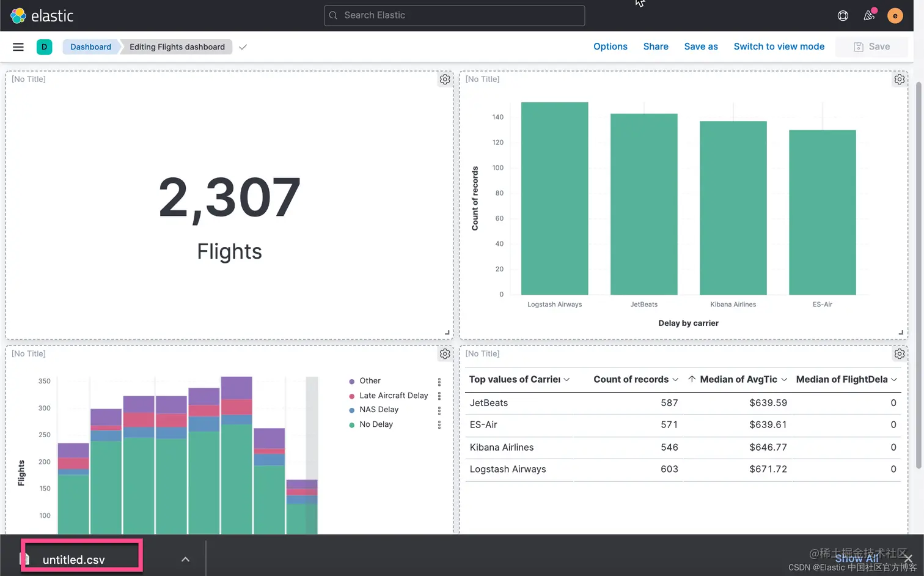Click the green D space avatar
This screenshot has height=576, width=924.
point(44,47)
